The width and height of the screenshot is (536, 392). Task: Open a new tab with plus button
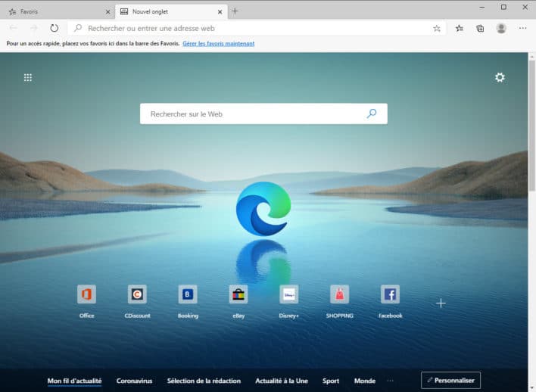tap(235, 11)
